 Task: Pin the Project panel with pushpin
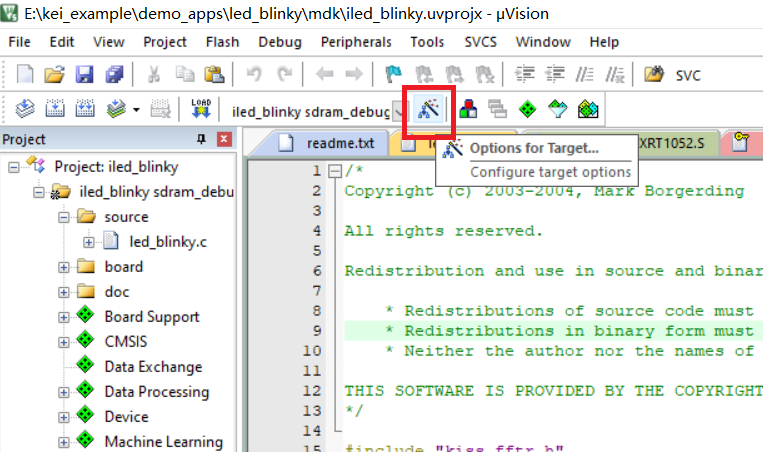pos(201,140)
